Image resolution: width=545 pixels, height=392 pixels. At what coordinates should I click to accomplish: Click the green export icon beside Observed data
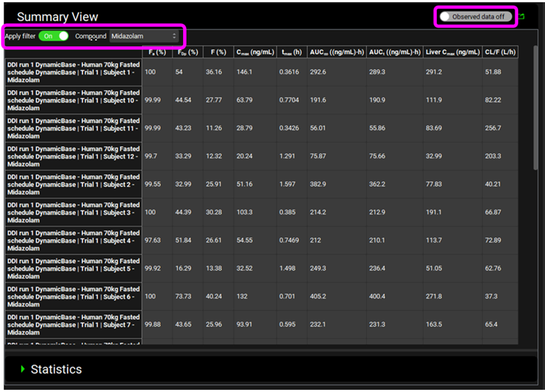coord(522,16)
